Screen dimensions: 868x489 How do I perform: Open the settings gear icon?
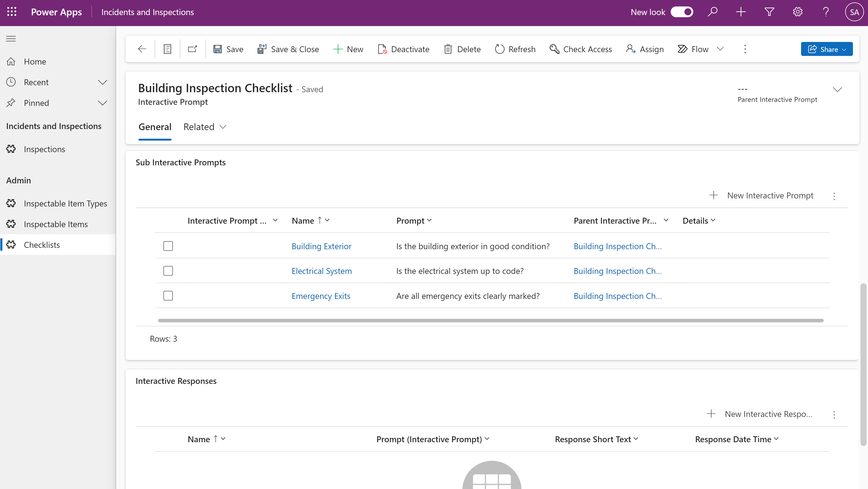797,12
